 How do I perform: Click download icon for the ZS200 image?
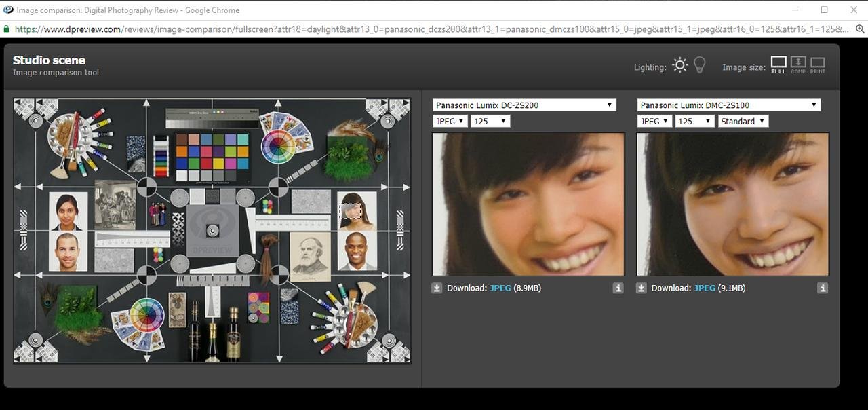[437, 287]
